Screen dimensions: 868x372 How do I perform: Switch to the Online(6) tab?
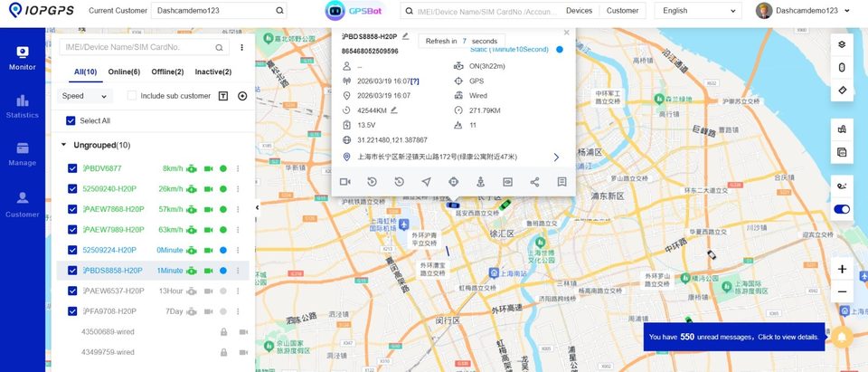124,72
